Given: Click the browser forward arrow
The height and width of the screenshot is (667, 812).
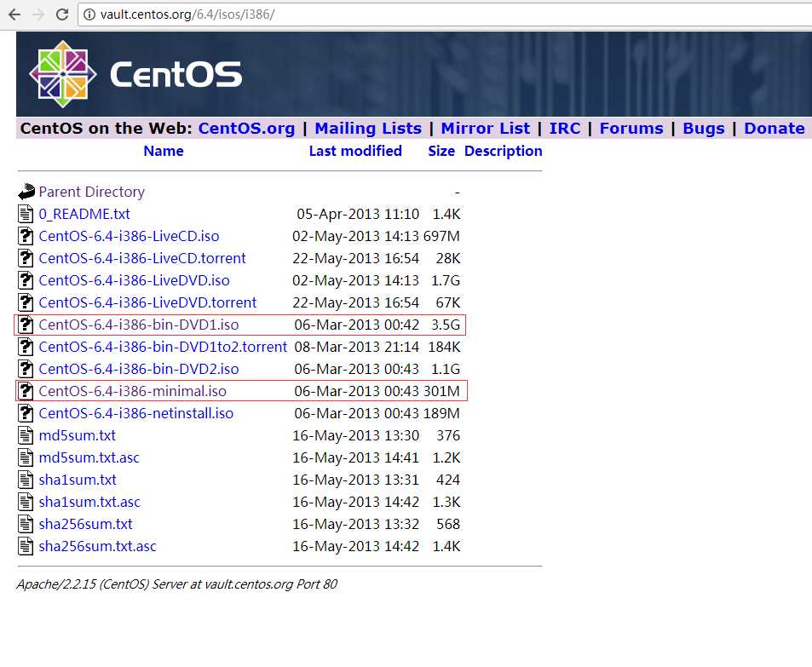Looking at the screenshot, I should point(38,14).
